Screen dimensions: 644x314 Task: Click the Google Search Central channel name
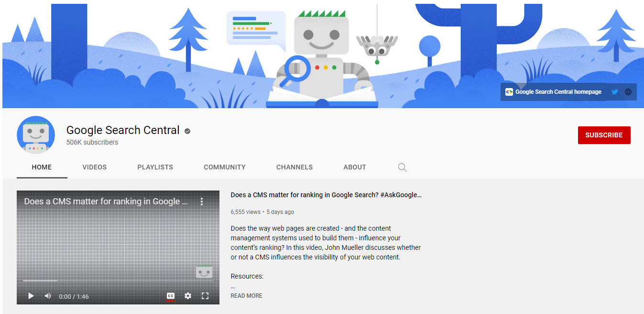[x=123, y=130]
